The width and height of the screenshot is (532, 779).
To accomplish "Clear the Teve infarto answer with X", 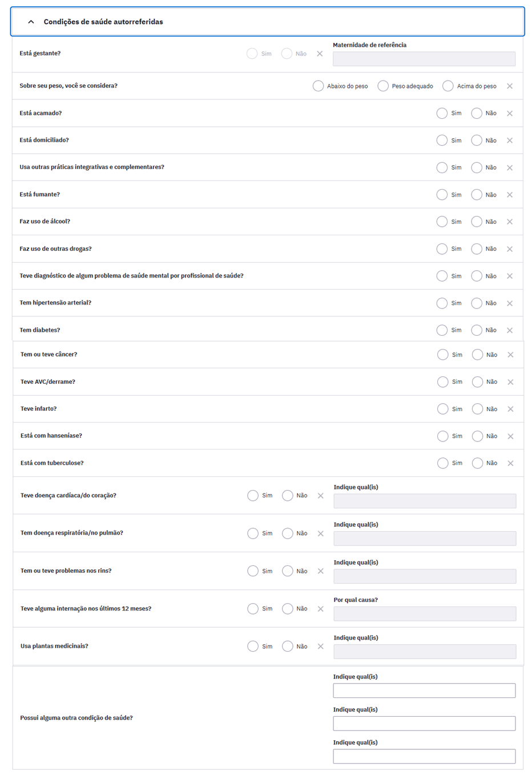I will click(x=510, y=409).
